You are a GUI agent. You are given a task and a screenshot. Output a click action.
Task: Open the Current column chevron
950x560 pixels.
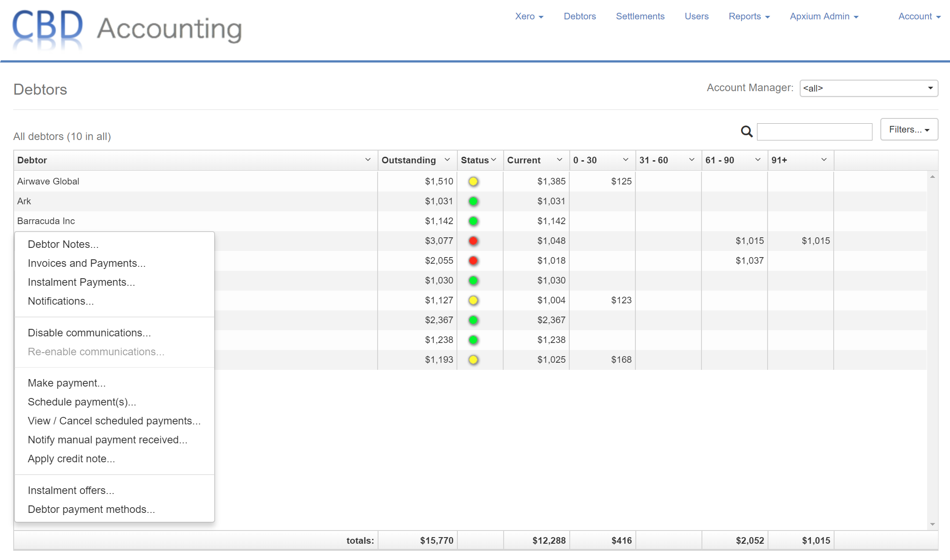click(560, 160)
